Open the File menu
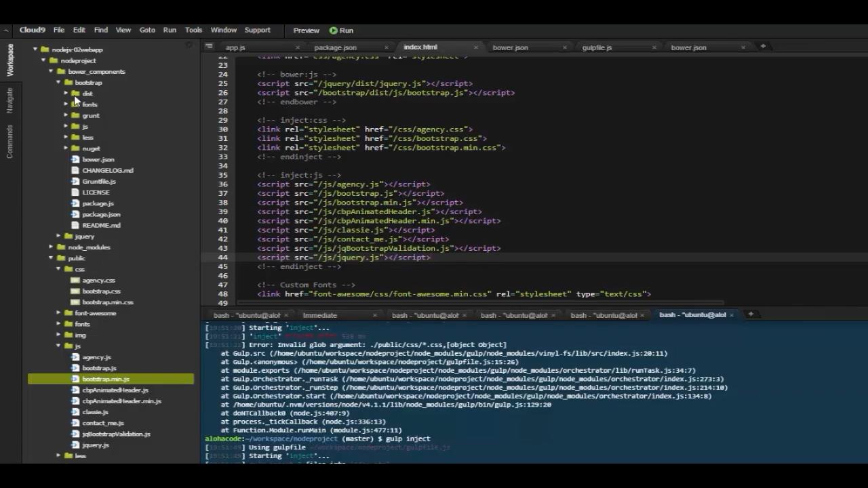Image resolution: width=868 pixels, height=488 pixels. [59, 30]
